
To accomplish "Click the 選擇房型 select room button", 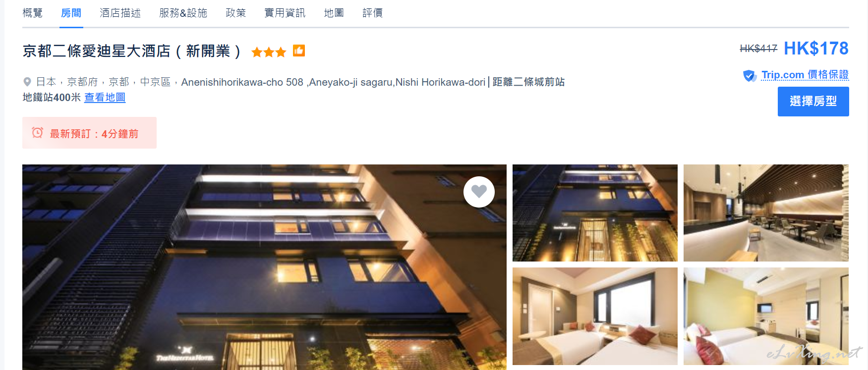I will 813,102.
